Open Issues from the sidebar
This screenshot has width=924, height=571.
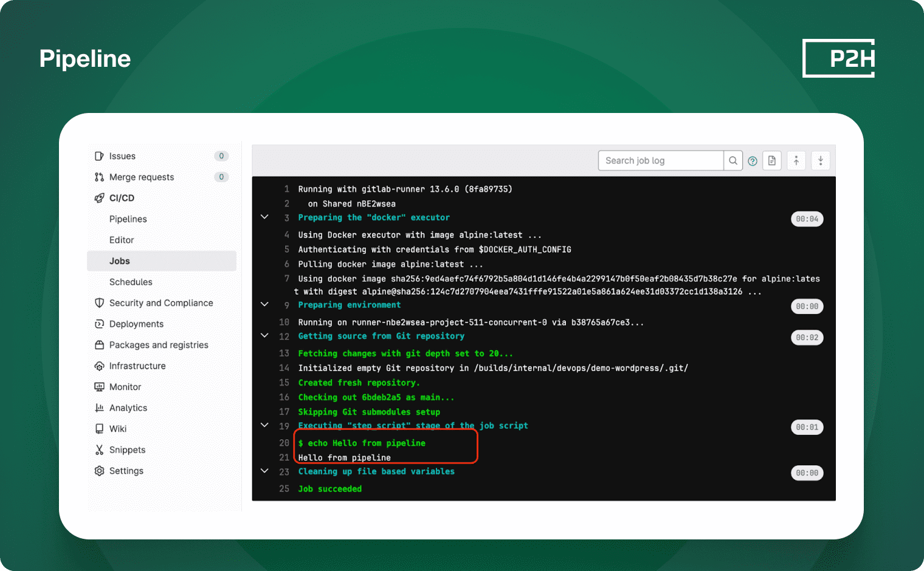122,156
